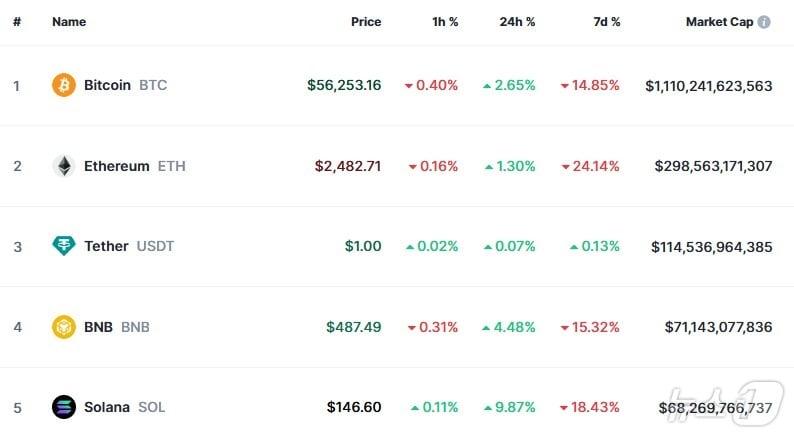Click Bitcoin's $56,253.16 price
794x438 pixels.
pos(344,85)
